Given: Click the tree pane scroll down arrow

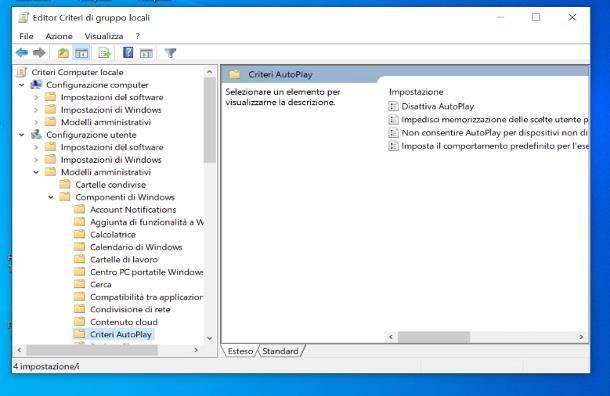Looking at the screenshot, I should click(210, 338).
